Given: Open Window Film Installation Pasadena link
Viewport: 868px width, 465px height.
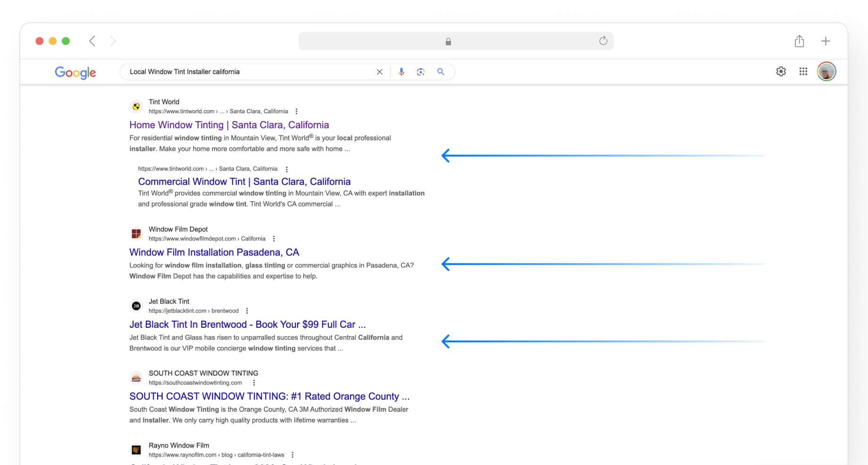Looking at the screenshot, I should [214, 252].
